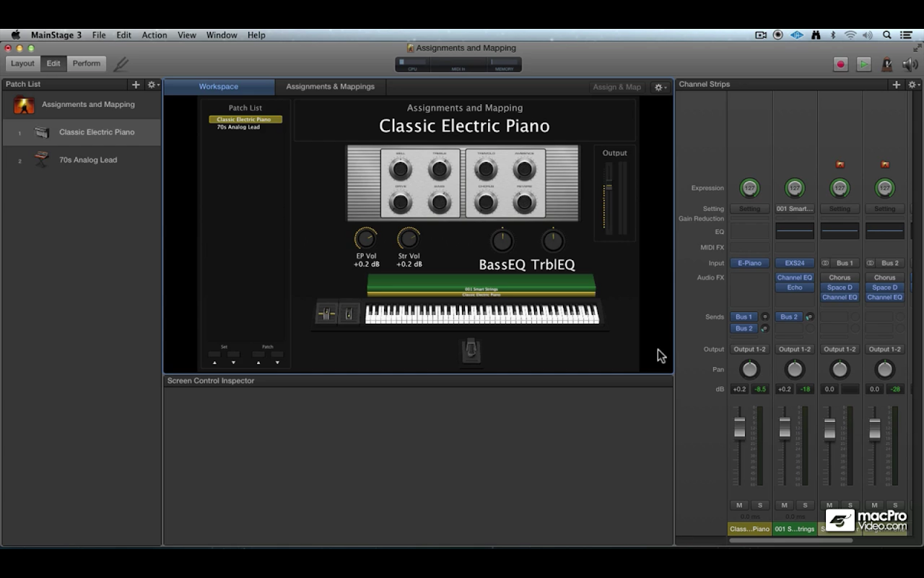Switch to Perform mode
The width and height of the screenshot is (924, 578).
click(86, 64)
